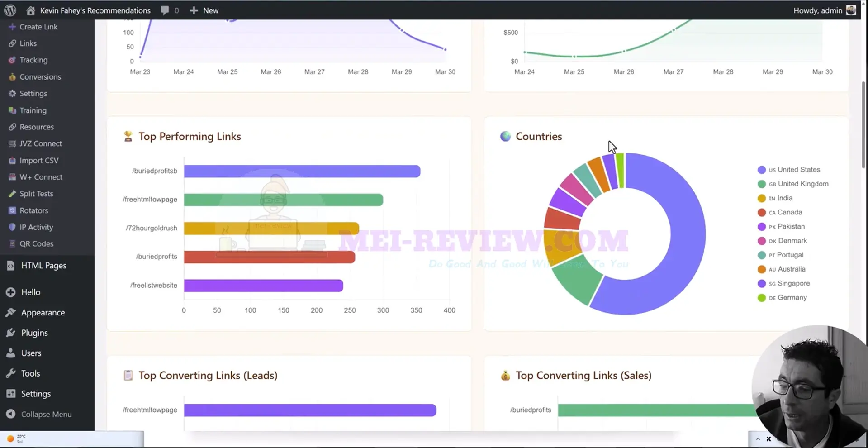Click the Tracking sidebar icon
The image size is (868, 448).
tap(12, 60)
